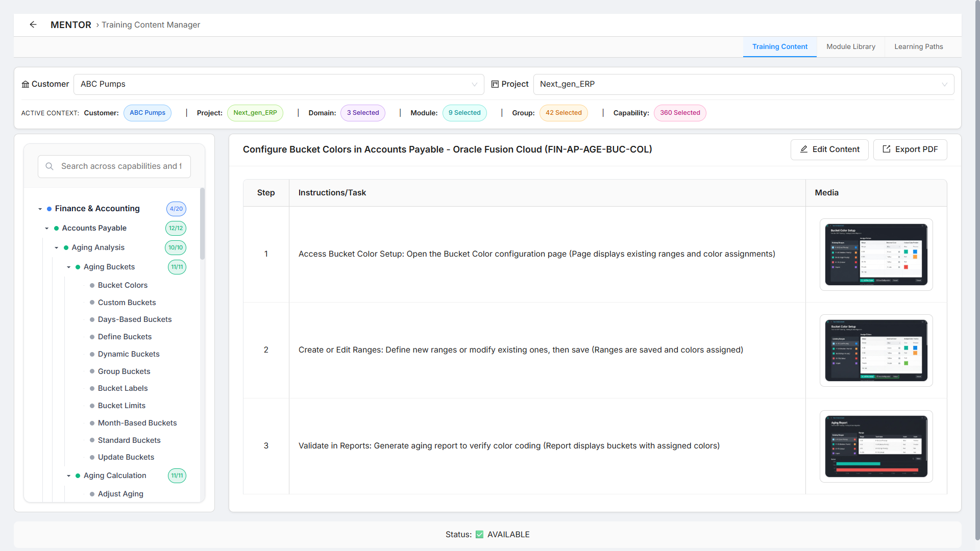Click the export icon on Export PDF
This screenshot has width=980, height=551.
coord(886,149)
